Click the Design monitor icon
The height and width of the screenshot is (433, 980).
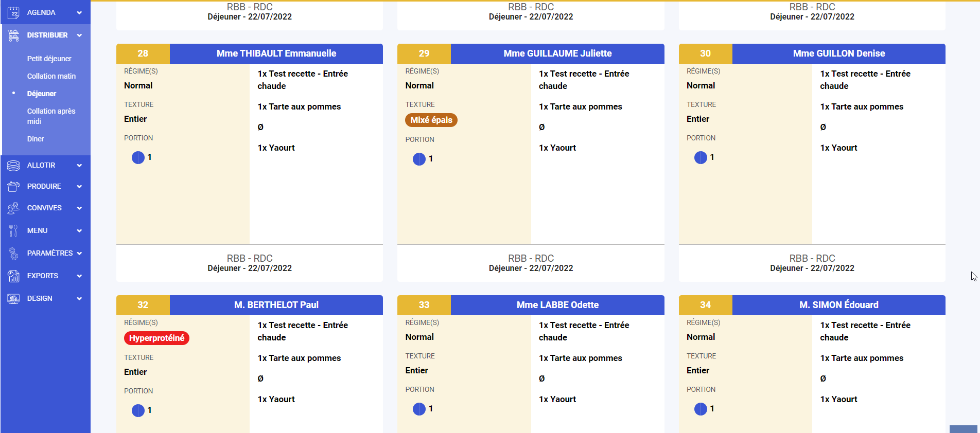click(13, 299)
